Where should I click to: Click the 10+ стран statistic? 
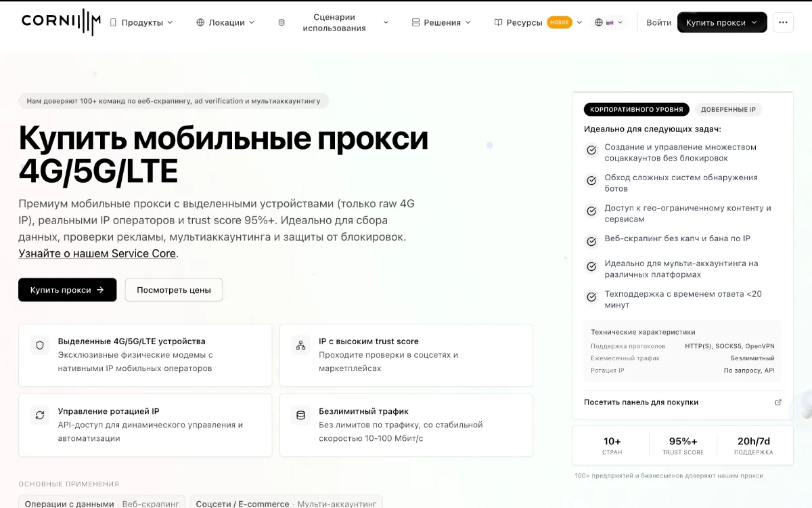pyautogui.click(x=612, y=446)
